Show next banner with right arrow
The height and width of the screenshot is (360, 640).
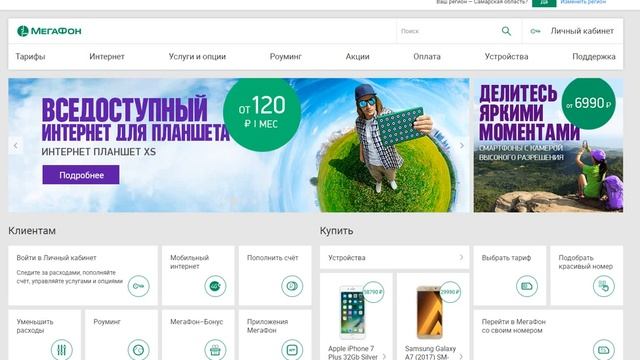tap(462, 145)
